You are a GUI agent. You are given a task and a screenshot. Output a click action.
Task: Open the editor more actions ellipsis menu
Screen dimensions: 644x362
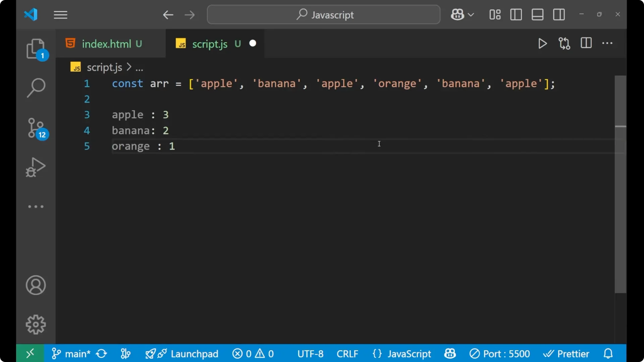pyautogui.click(x=608, y=44)
